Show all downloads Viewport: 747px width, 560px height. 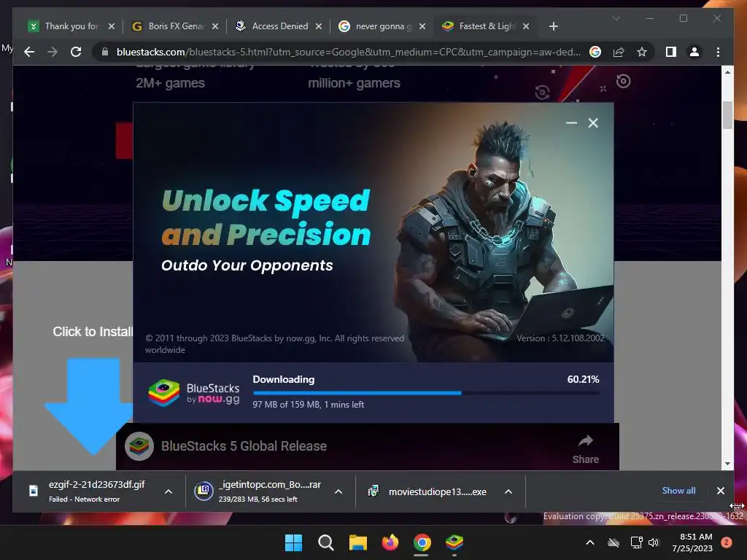[x=678, y=491]
